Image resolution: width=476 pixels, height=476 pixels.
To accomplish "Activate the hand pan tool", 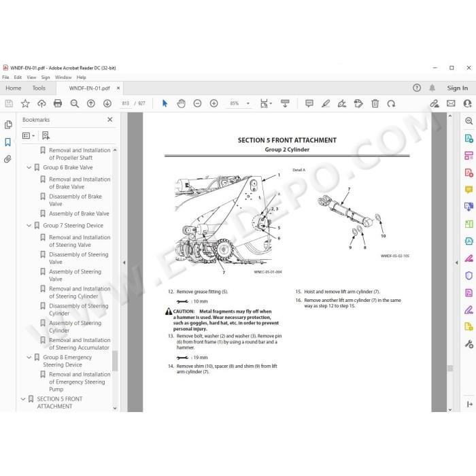I will pyautogui.click(x=182, y=103).
